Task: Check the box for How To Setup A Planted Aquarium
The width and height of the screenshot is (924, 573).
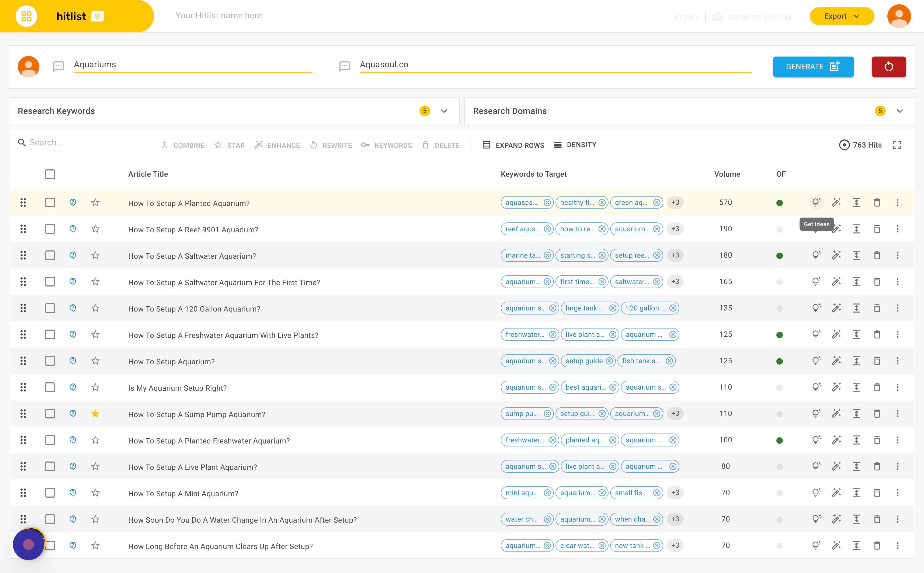Action: click(50, 202)
